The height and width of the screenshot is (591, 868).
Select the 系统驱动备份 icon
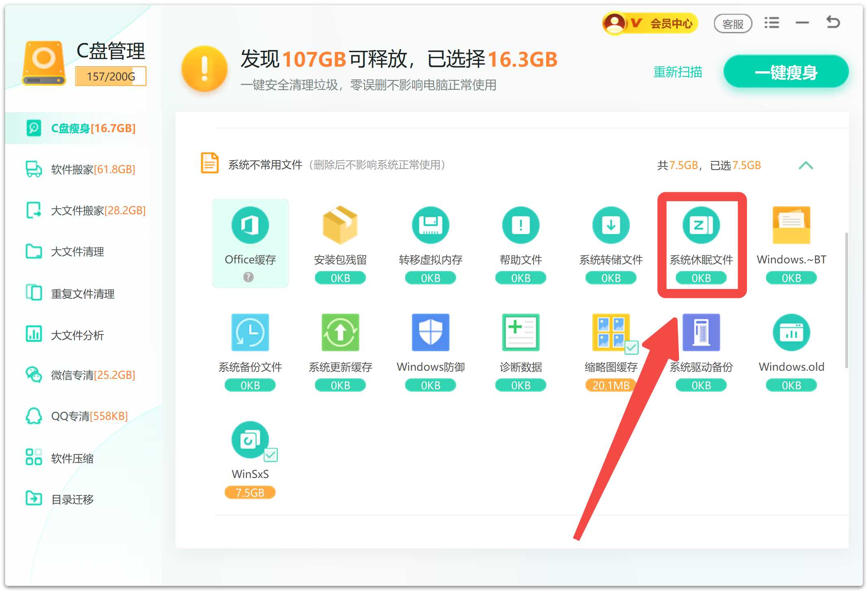pos(701,332)
